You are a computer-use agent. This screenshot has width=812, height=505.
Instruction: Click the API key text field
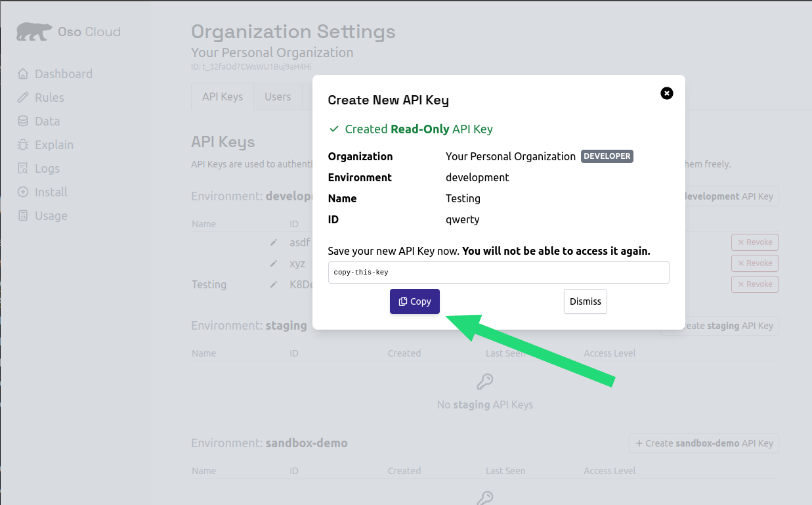(x=498, y=272)
